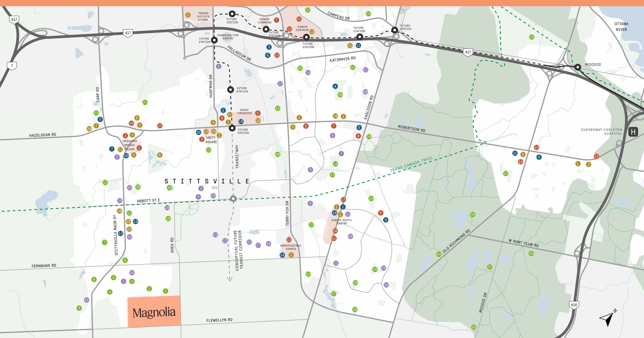Select green marker 40
644x338 pixels.
(277, 154)
